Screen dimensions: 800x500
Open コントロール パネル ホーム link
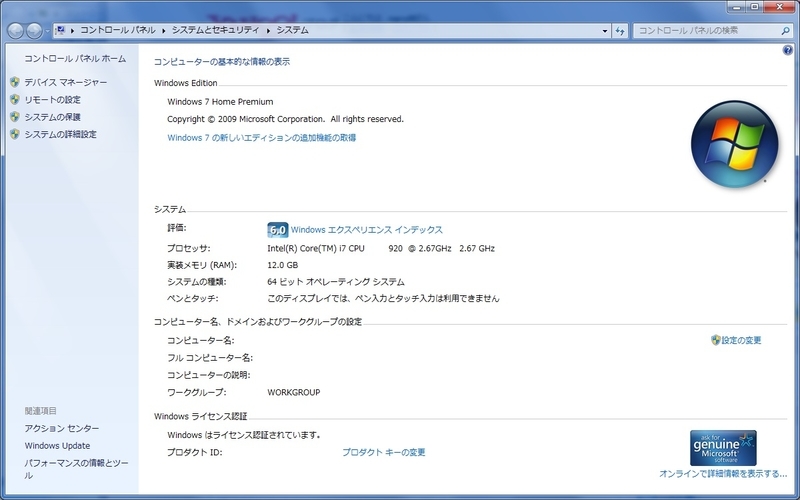[x=75, y=59]
